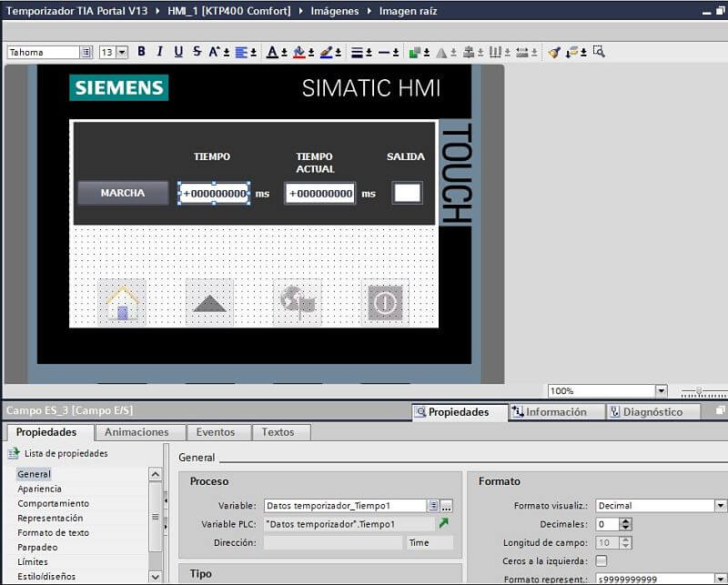Viewport: 728px width, 585px height.
Task: Toggle underline text formatting
Action: click(178, 52)
